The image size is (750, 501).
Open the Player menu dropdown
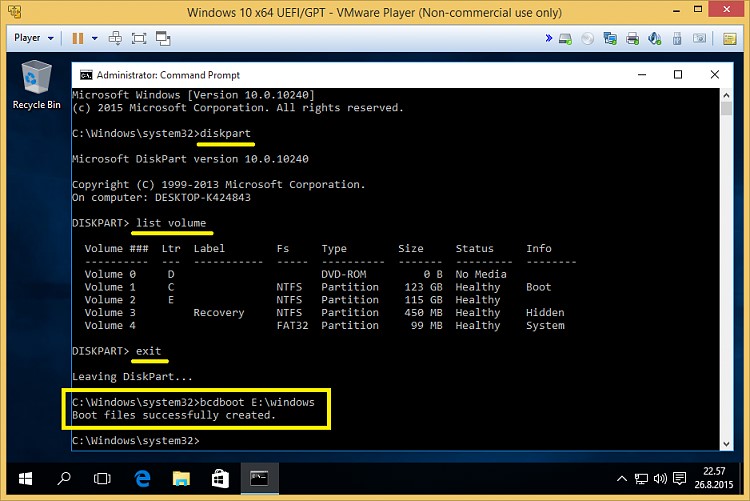[32, 38]
